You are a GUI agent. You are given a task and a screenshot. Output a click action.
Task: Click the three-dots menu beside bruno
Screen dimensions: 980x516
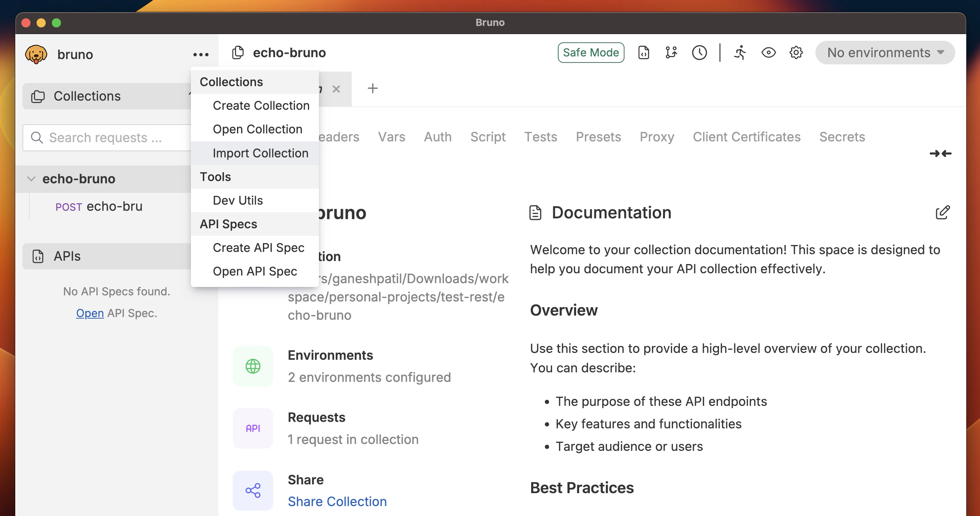pyautogui.click(x=201, y=54)
